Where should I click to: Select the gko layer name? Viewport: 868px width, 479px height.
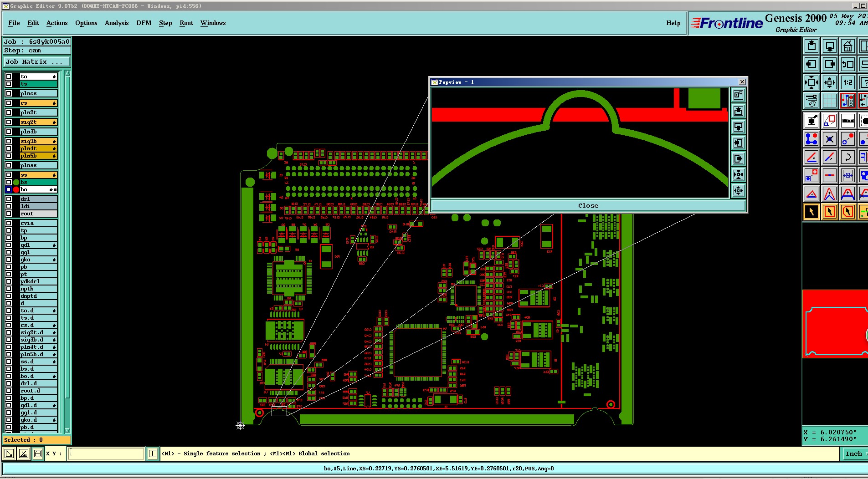[x=39, y=260]
